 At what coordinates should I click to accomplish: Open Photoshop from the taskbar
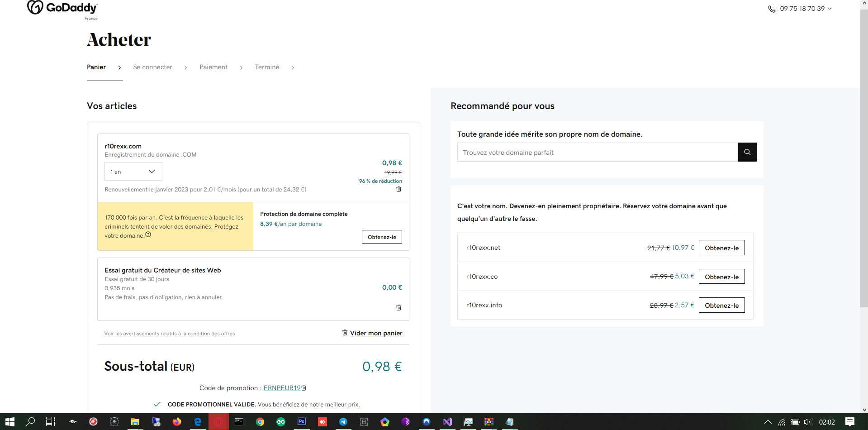point(302,422)
